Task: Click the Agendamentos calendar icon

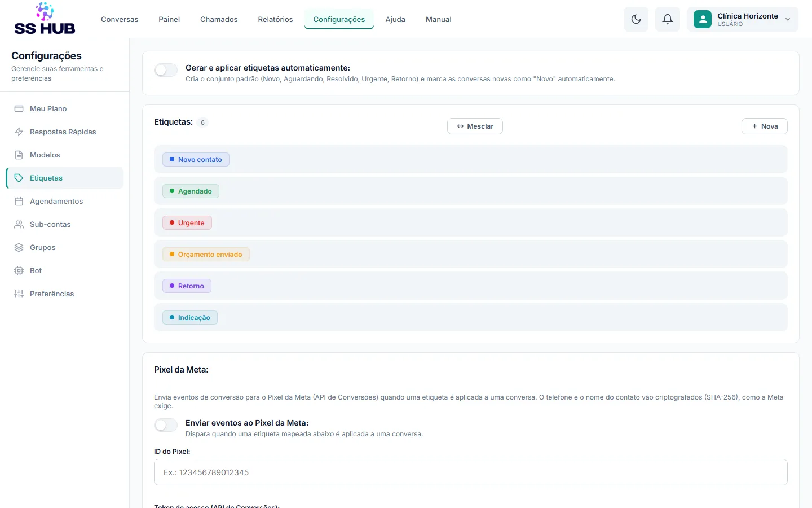Action: pos(19,201)
